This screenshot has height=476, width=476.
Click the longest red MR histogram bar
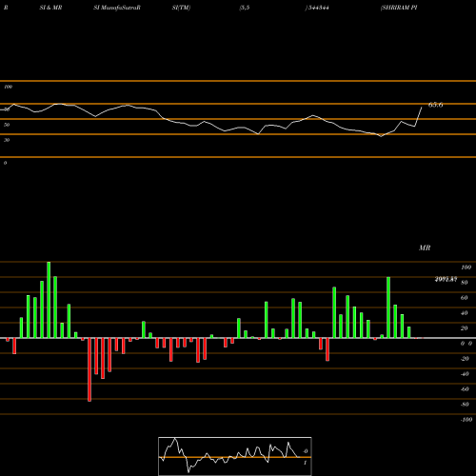(x=89, y=369)
